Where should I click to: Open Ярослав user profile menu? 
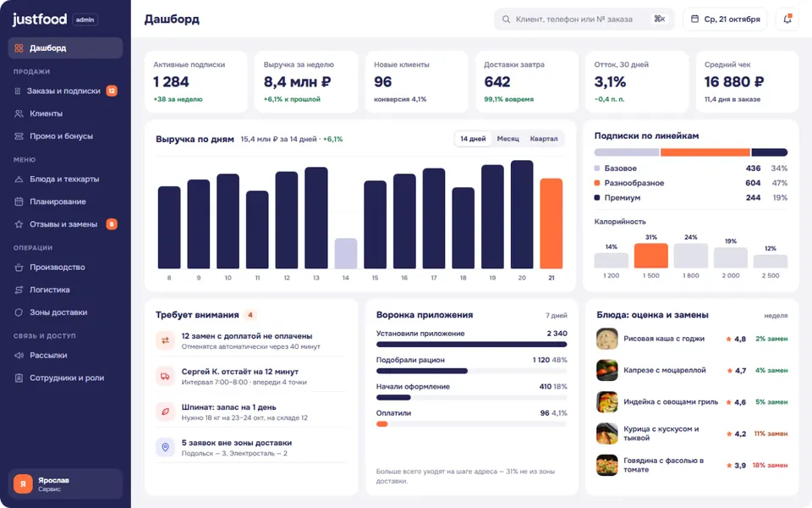(65, 484)
